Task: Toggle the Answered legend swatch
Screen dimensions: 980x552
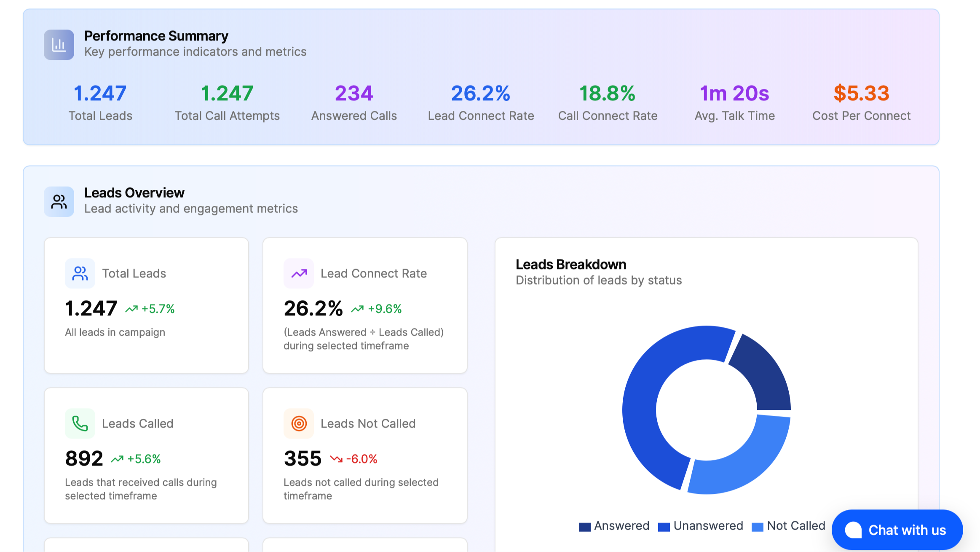Action: [585, 527]
